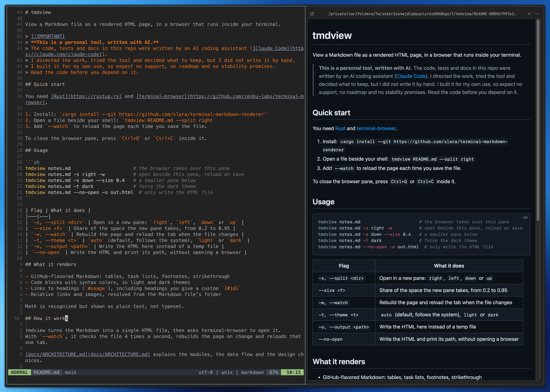The image size is (550, 392).
Task: Click the tmdview heading in rendered page
Action: 332,35
